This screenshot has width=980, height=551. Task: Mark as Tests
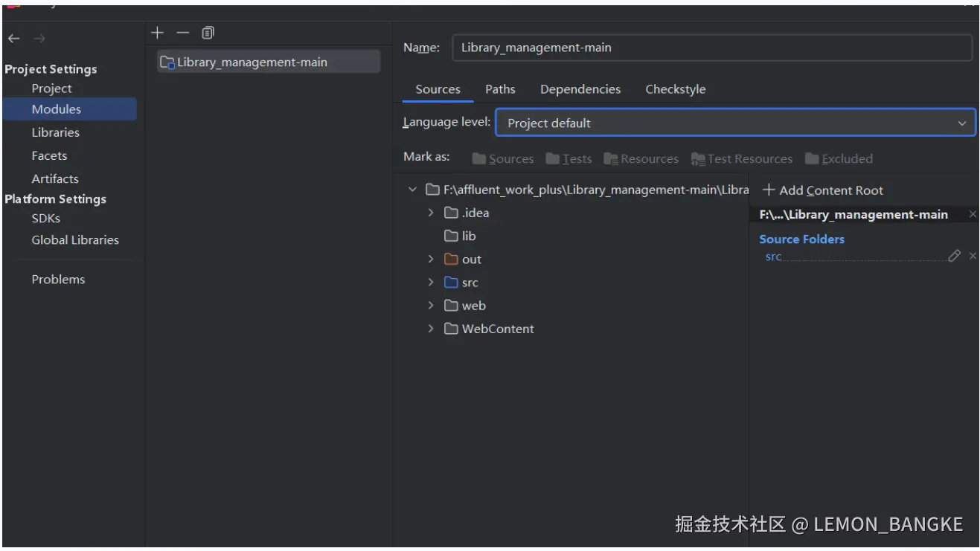coord(569,158)
